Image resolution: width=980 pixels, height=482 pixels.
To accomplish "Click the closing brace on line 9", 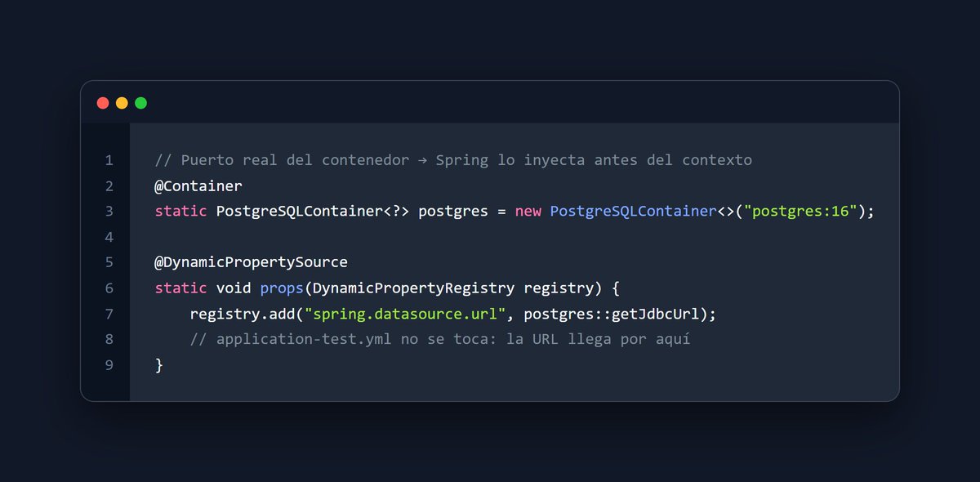I will click(x=159, y=364).
